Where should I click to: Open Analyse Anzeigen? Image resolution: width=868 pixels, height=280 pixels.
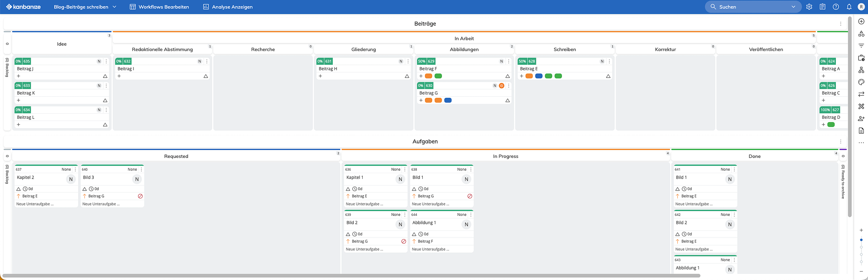pyautogui.click(x=228, y=7)
